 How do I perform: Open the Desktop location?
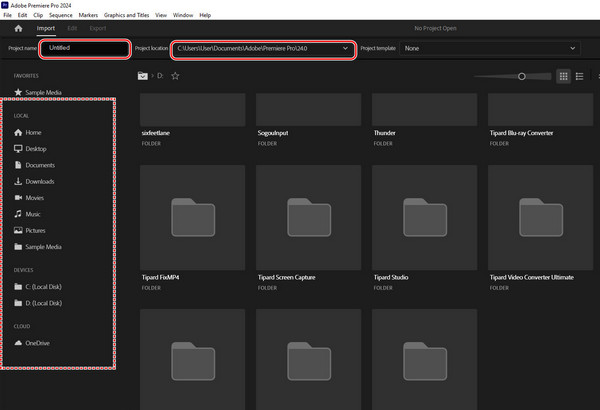pyautogui.click(x=30, y=149)
